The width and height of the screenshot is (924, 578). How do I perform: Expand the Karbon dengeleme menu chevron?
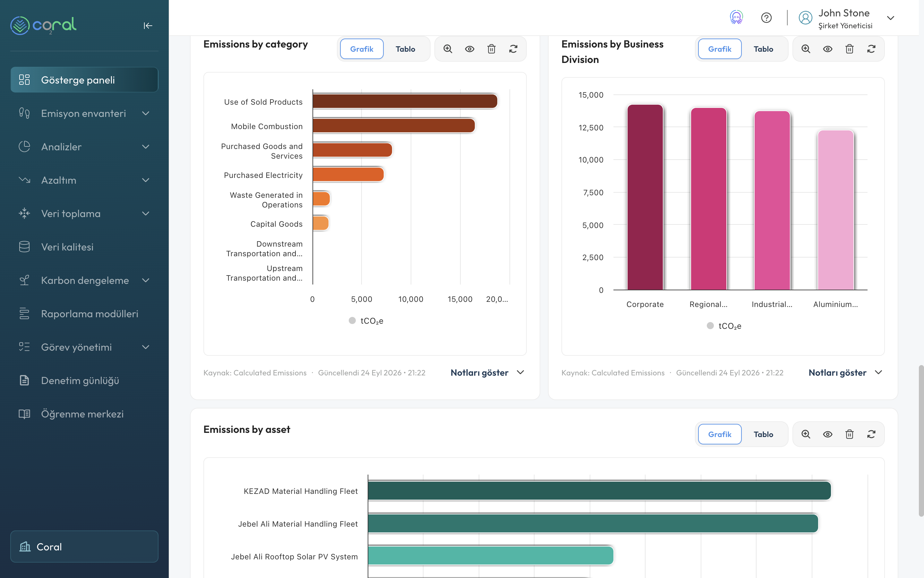click(145, 280)
